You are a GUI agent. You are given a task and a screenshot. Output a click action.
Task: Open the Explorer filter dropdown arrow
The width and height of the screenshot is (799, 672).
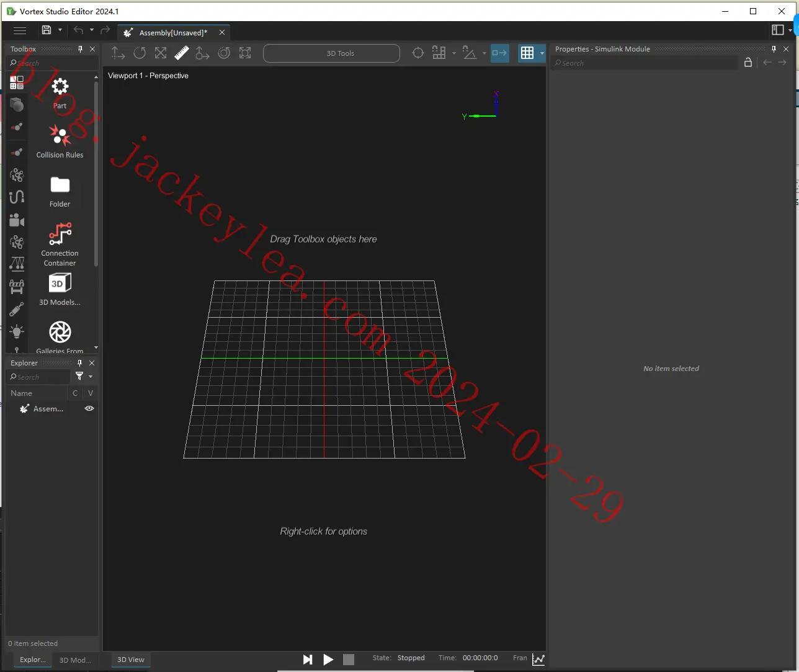click(x=91, y=377)
